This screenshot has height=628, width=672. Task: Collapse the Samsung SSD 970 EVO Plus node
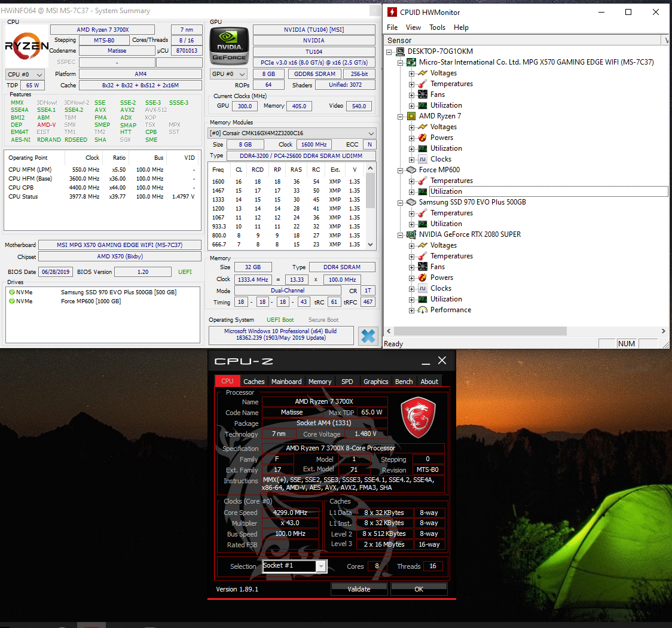point(401,202)
